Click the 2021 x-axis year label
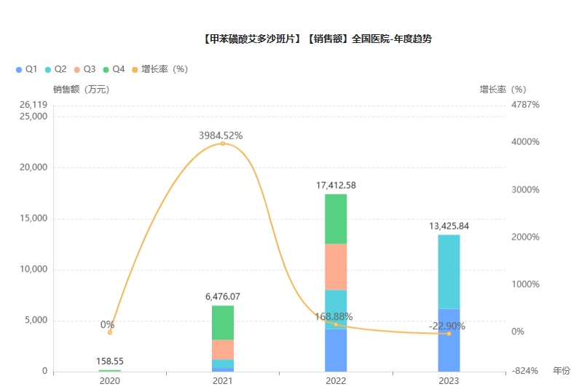 pyautogui.click(x=223, y=381)
